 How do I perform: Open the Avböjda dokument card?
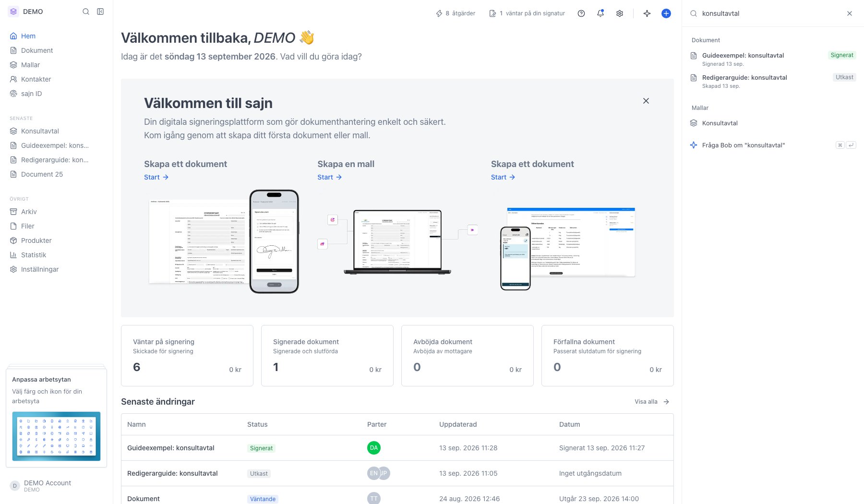coord(468,356)
